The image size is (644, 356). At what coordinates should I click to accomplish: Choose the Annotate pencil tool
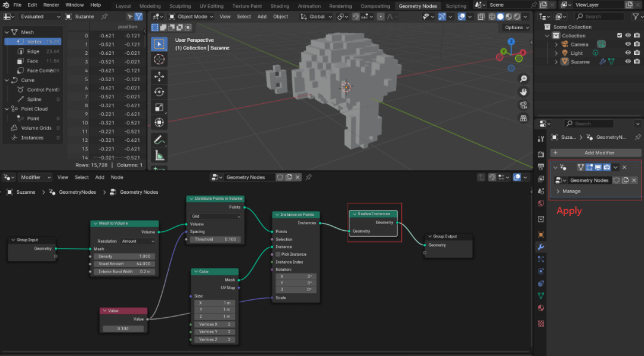[159, 140]
